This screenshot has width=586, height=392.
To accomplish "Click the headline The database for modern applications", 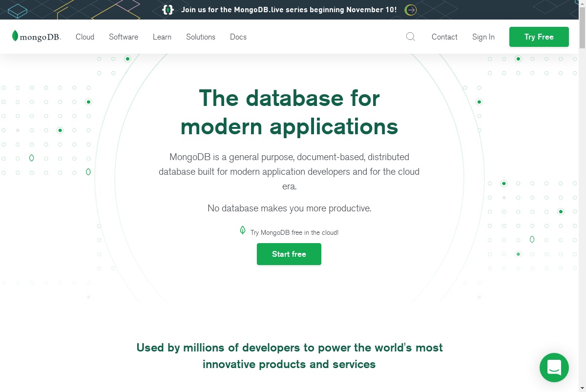I will coord(289,112).
